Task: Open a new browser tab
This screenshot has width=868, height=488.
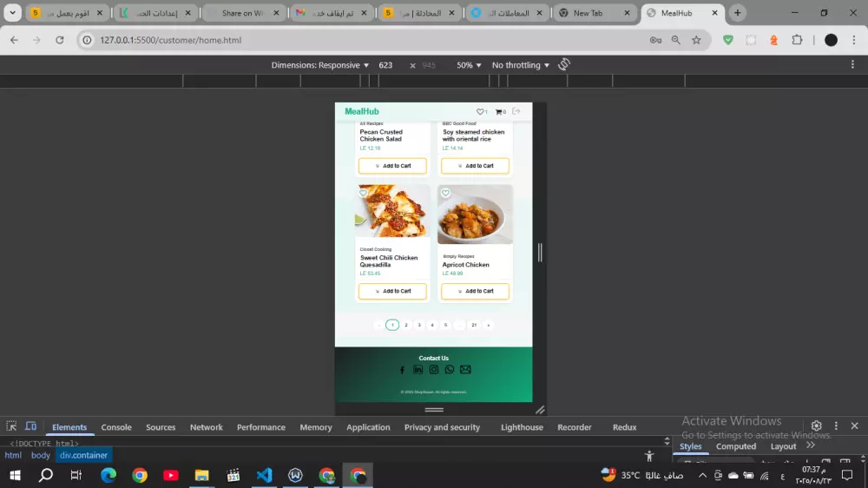Action: (737, 13)
